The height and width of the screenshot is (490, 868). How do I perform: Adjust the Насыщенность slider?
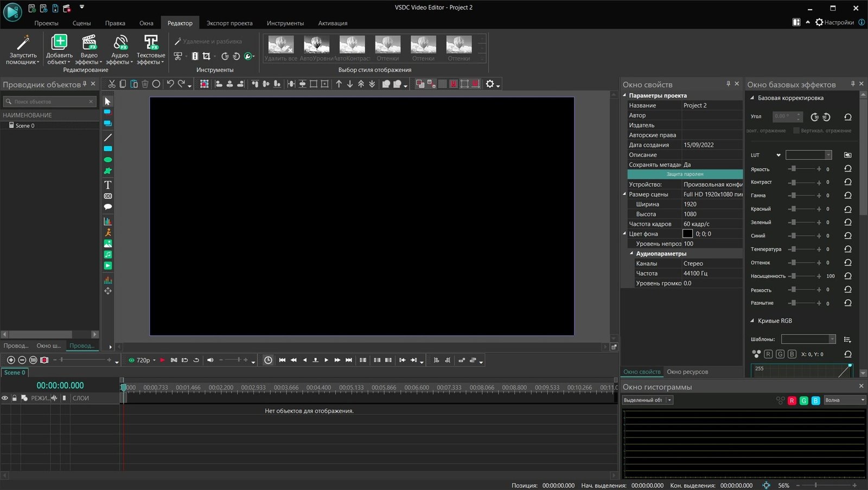coord(805,276)
